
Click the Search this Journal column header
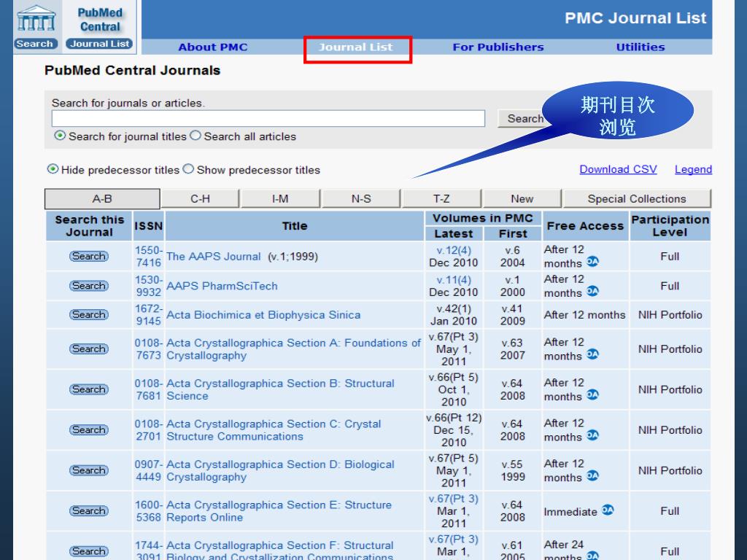click(x=89, y=226)
